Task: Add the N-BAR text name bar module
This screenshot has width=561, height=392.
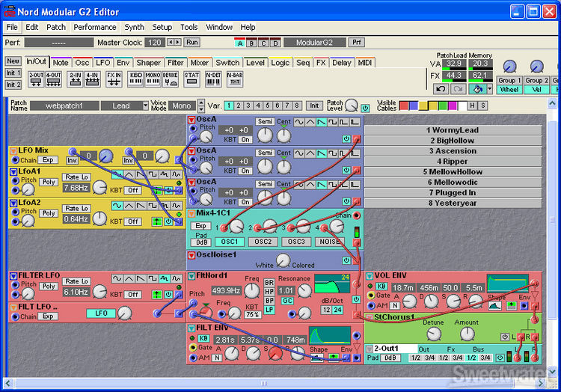Action: (x=235, y=79)
